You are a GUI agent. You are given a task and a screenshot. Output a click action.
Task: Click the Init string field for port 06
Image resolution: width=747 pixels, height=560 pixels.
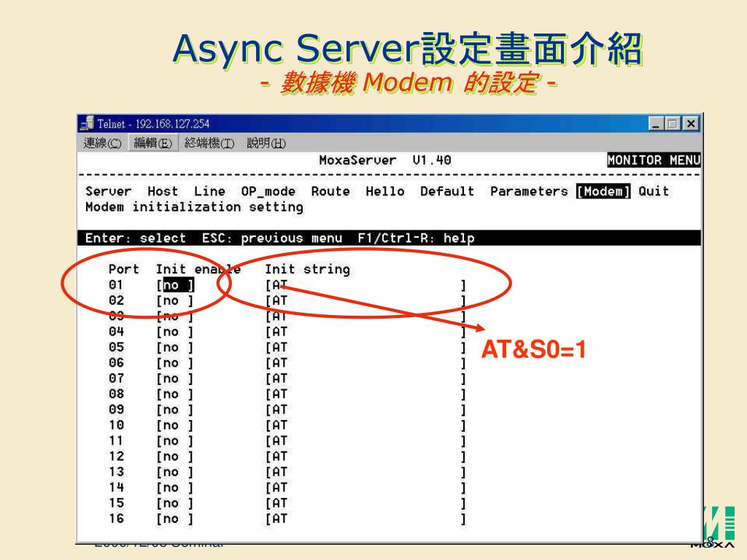[x=365, y=363]
